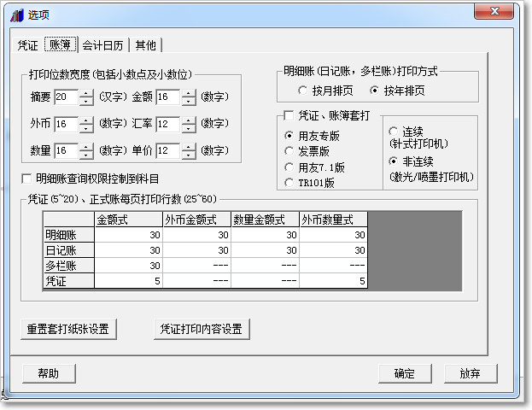Screen dimensions: 532x410
Task: Close the 选项 dialog window
Action: (494, 11)
